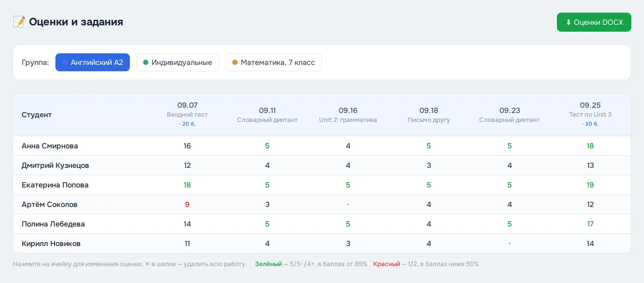Image resolution: width=644 pixels, height=283 pixels.
Task: Select student Дмитрий Кузнецов
Action: point(55,165)
